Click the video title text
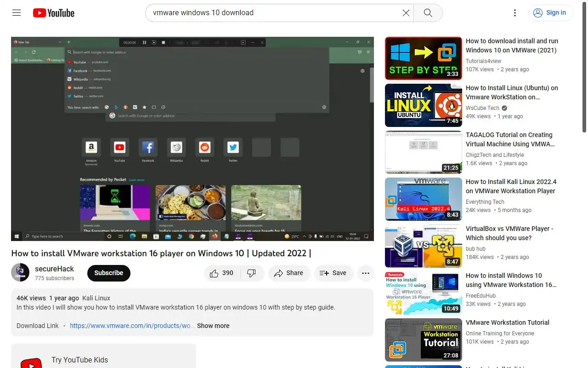This screenshot has height=368, width=588. [x=161, y=253]
